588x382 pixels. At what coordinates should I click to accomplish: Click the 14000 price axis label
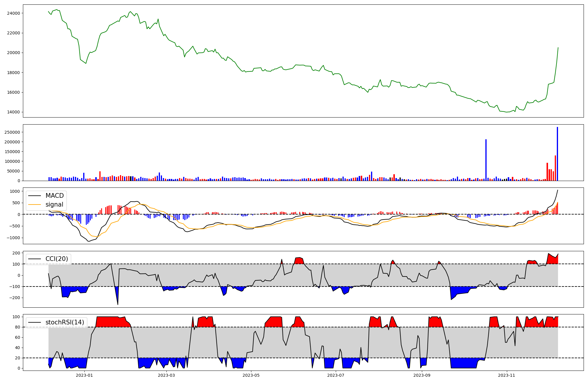[14, 112]
